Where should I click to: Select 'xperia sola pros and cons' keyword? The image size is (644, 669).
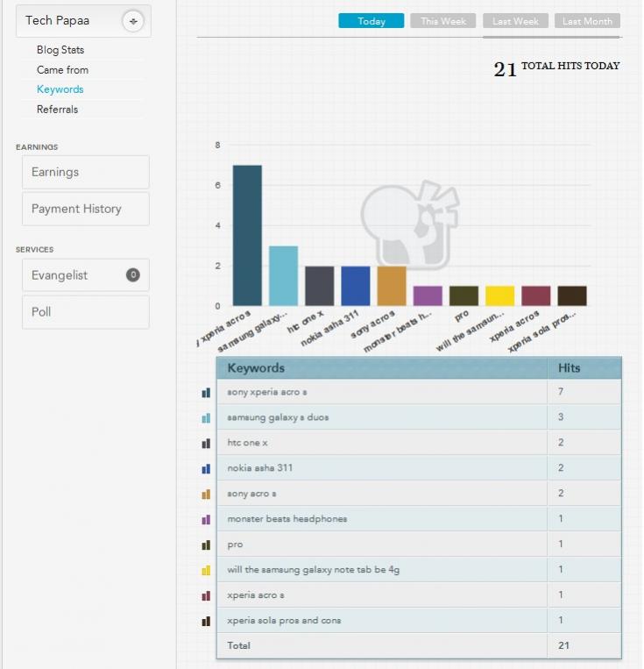(x=284, y=621)
